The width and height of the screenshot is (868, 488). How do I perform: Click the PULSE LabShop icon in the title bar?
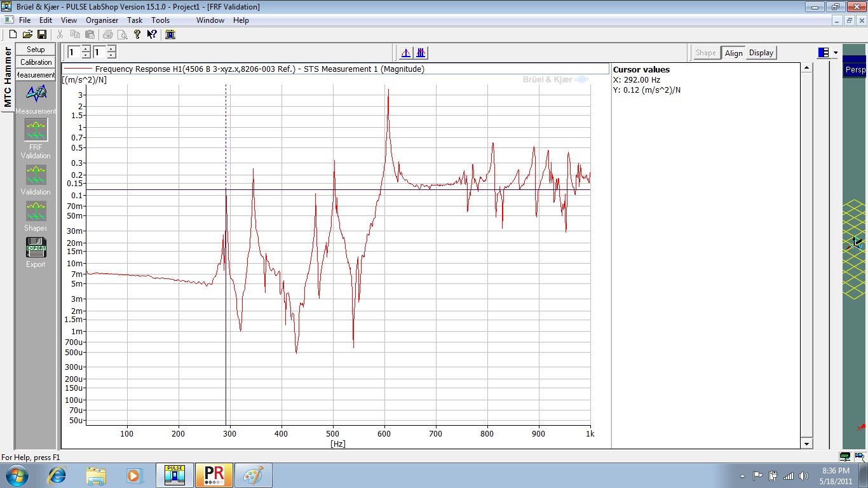click(x=6, y=6)
